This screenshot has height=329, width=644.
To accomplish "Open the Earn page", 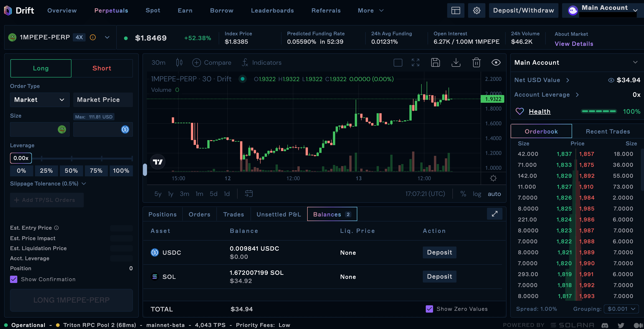I will [x=185, y=10].
